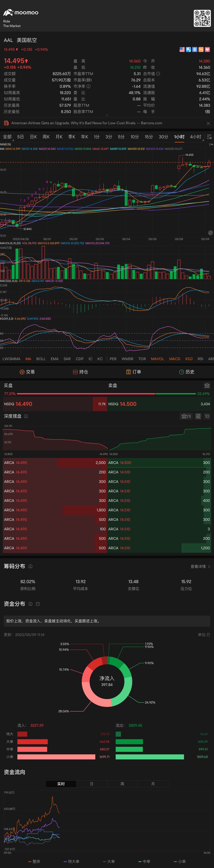Open the Barrons news headline
Viewport: 214px width, 868px height.
click(x=87, y=123)
